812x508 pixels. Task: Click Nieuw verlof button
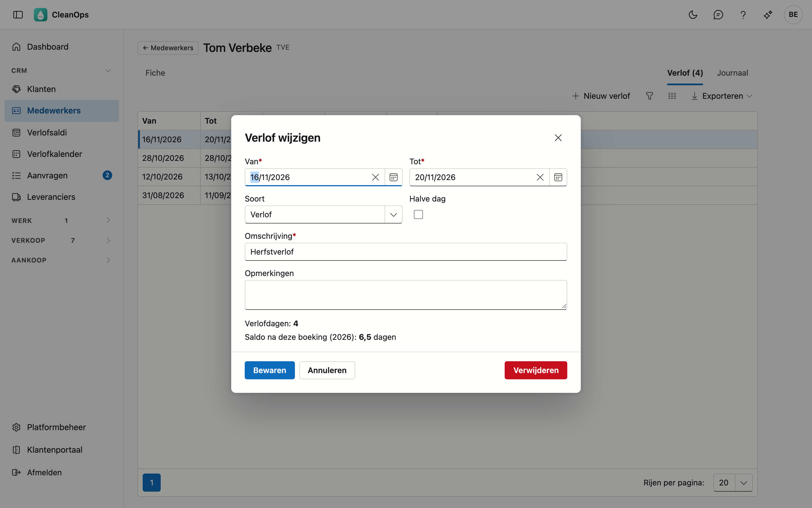coord(601,96)
